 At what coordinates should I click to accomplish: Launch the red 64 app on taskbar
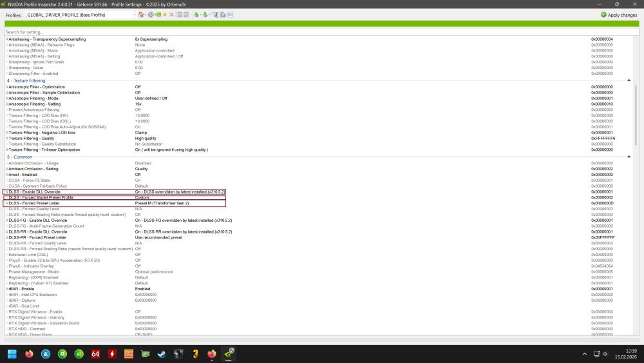click(x=95, y=353)
